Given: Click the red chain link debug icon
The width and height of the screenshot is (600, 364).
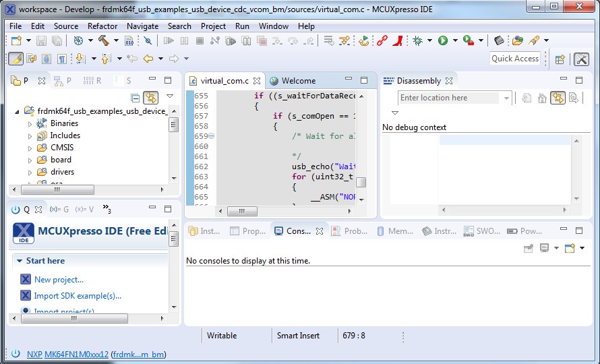Looking at the screenshot, I should (382, 40).
